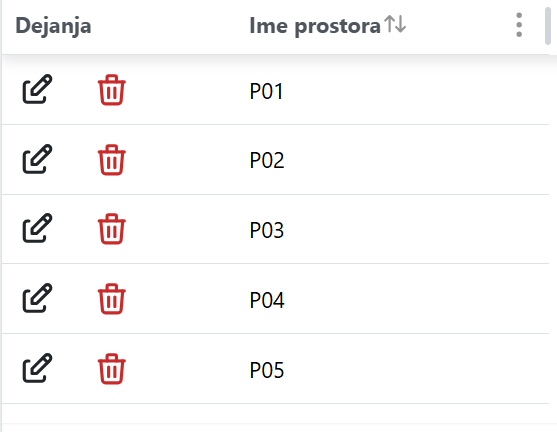Delete the P04 room entry
This screenshot has height=432, width=557.
(x=112, y=299)
